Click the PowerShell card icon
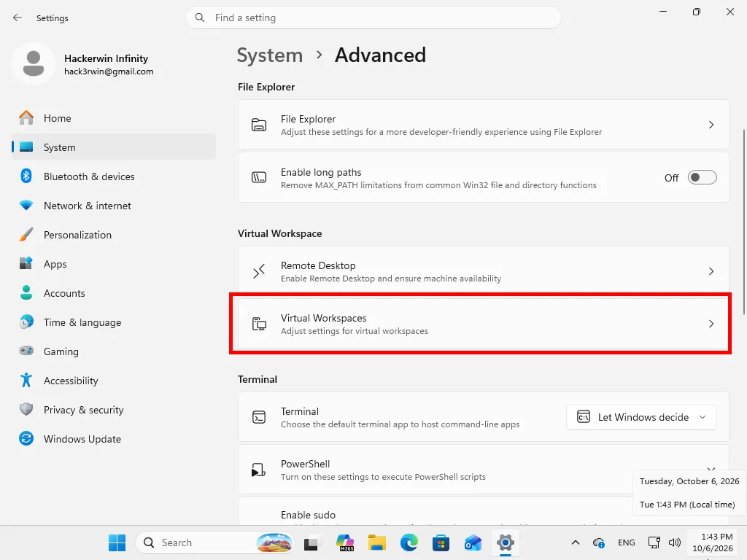747x560 pixels. [x=258, y=470]
